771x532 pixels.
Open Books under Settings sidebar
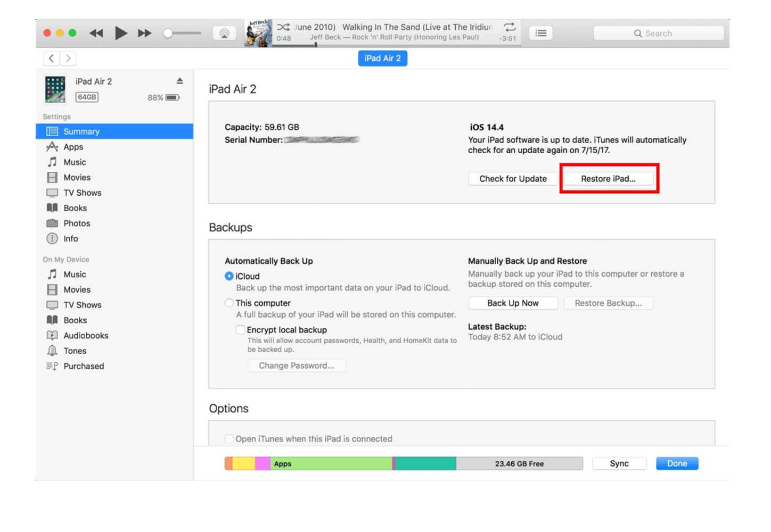(114, 208)
